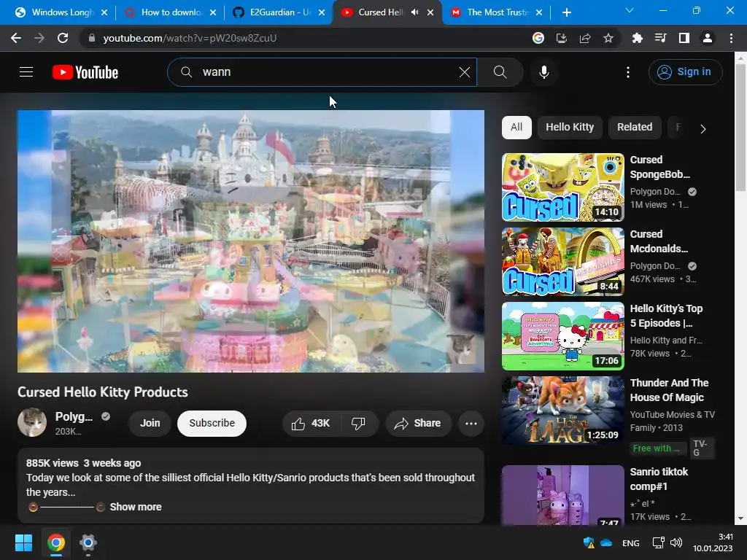Install app icon in address bar

pos(562,38)
